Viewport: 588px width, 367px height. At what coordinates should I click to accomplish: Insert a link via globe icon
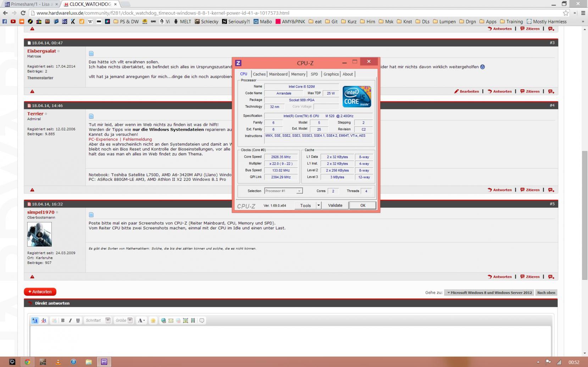pos(163,320)
